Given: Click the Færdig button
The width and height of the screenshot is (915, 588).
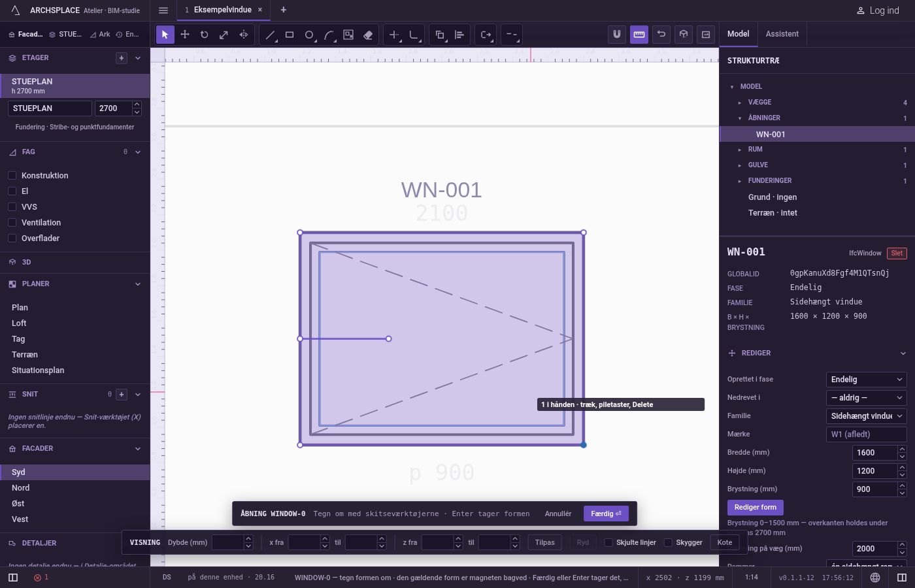Looking at the screenshot, I should [x=607, y=514].
